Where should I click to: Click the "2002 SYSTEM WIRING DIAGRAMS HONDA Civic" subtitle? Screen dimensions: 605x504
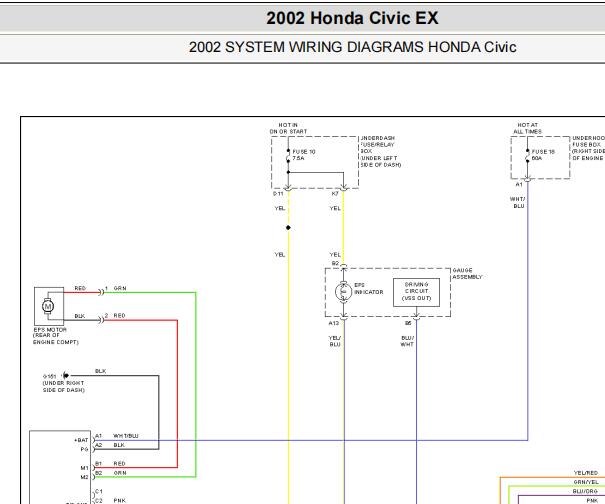(x=352, y=47)
